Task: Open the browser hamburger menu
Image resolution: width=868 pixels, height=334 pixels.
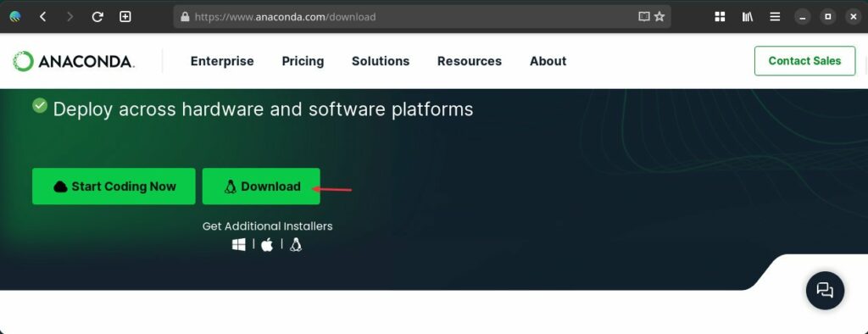Action: tap(775, 17)
